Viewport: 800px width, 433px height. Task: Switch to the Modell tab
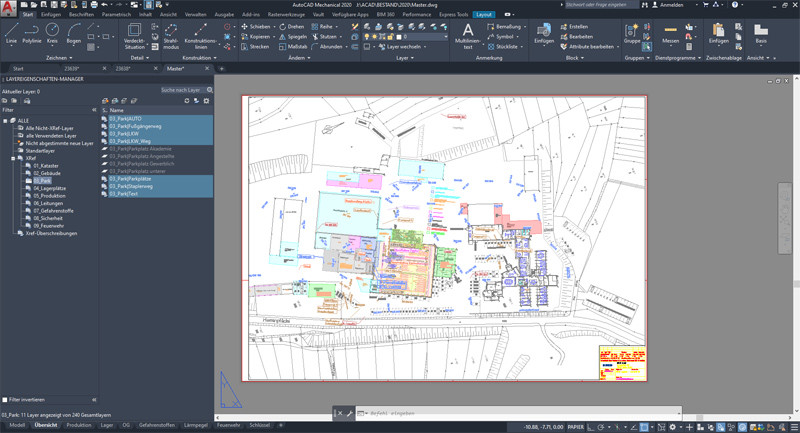pos(17,425)
